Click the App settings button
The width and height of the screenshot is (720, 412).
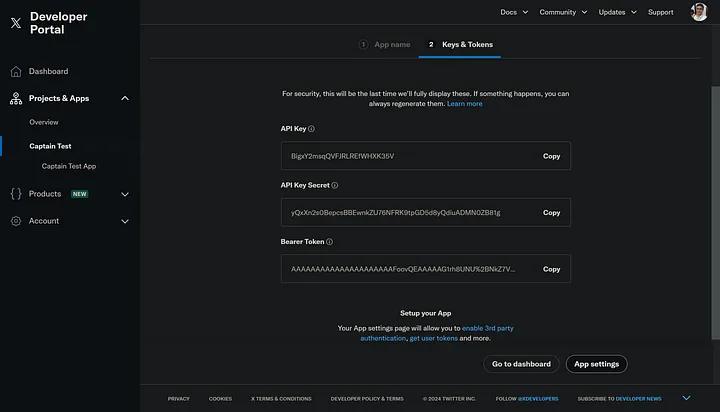(x=596, y=364)
